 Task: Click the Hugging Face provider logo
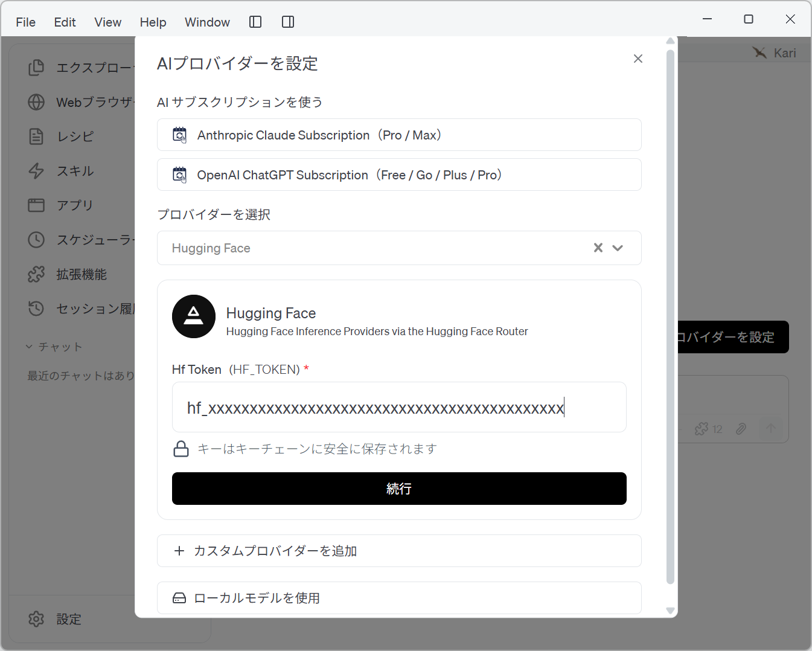point(194,316)
